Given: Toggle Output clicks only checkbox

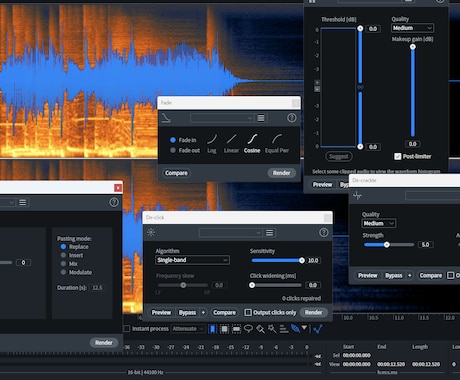Looking at the screenshot, I should [x=248, y=312].
